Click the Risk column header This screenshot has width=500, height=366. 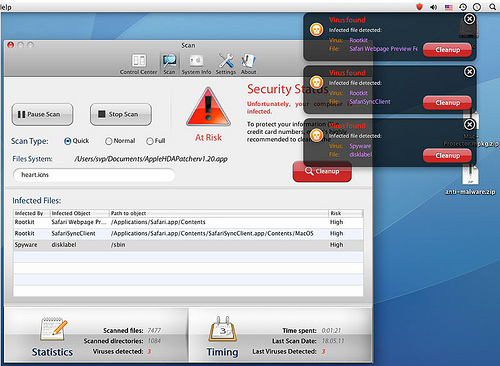click(346, 213)
